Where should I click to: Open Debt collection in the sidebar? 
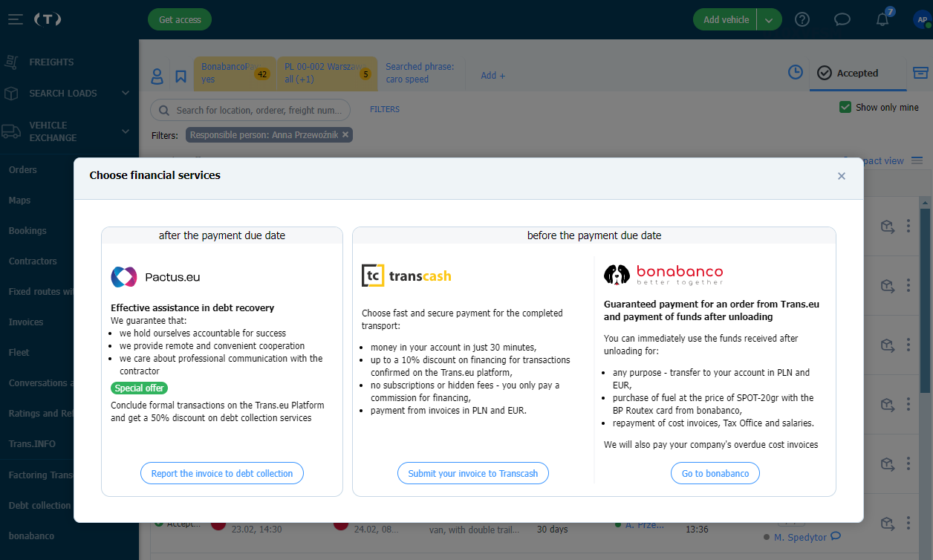[39, 505]
